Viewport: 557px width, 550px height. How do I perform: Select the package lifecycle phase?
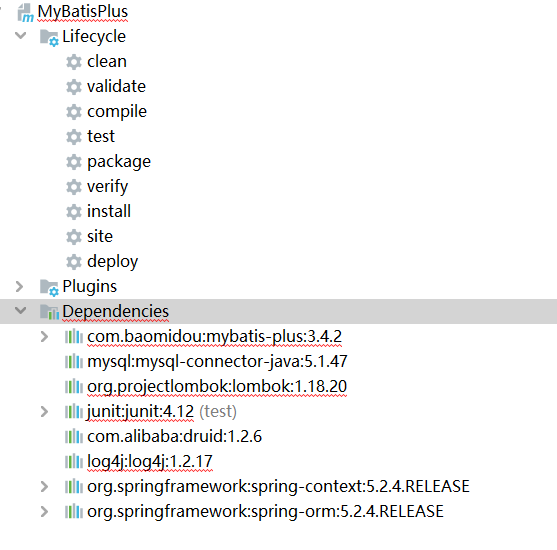119,162
